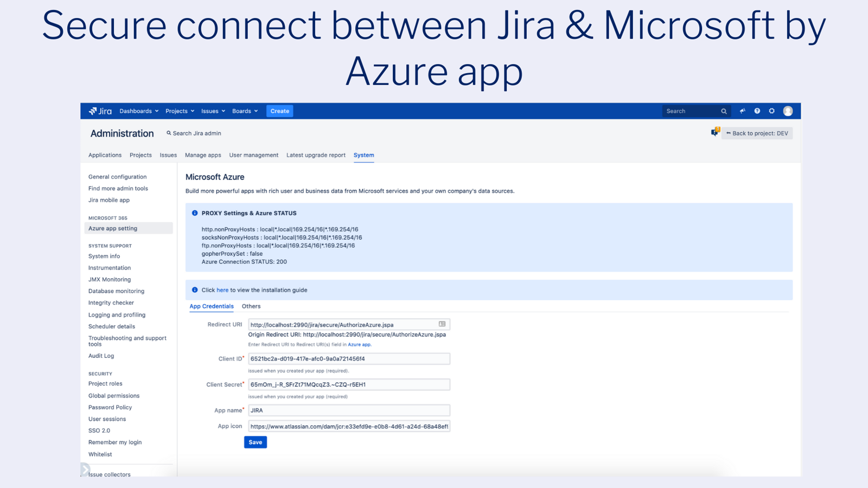Click 'Origin Redirect URI' text line
Viewport: 868px width, 488px height.
pos(347,335)
